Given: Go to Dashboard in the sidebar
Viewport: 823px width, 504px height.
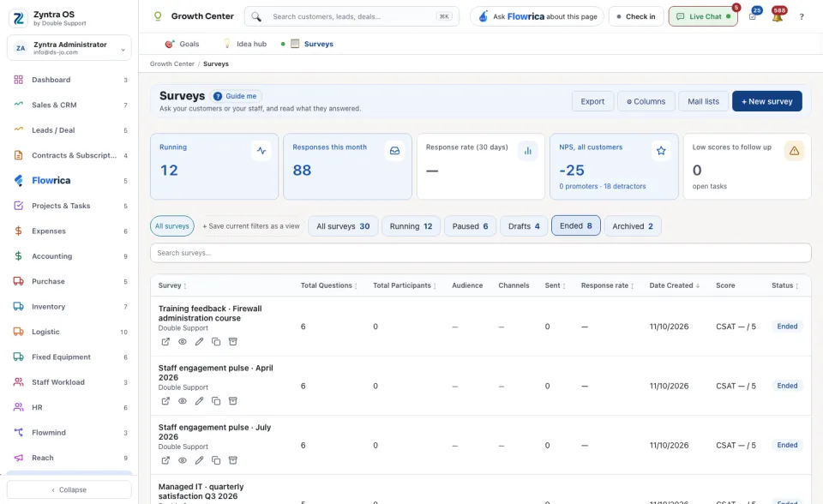Looking at the screenshot, I should tap(69, 80).
